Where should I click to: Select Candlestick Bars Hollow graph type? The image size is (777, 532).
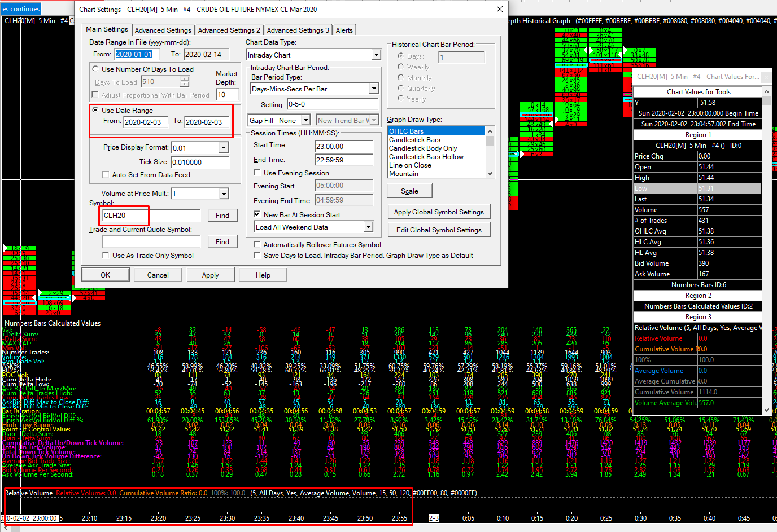pos(426,157)
